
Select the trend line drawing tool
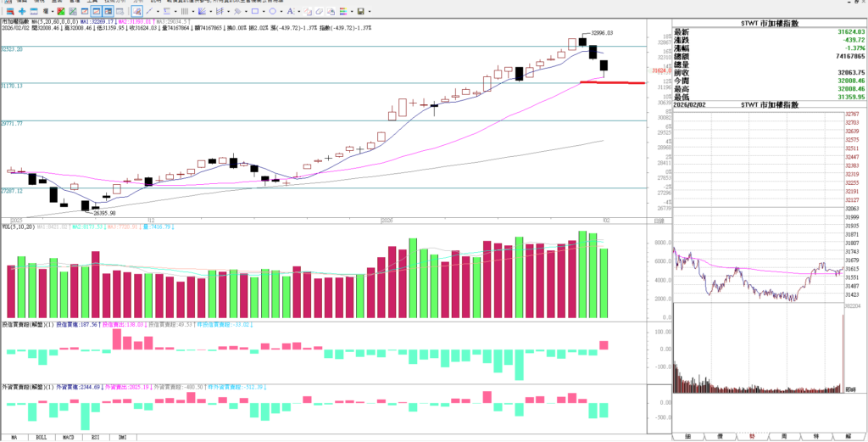tap(149, 11)
